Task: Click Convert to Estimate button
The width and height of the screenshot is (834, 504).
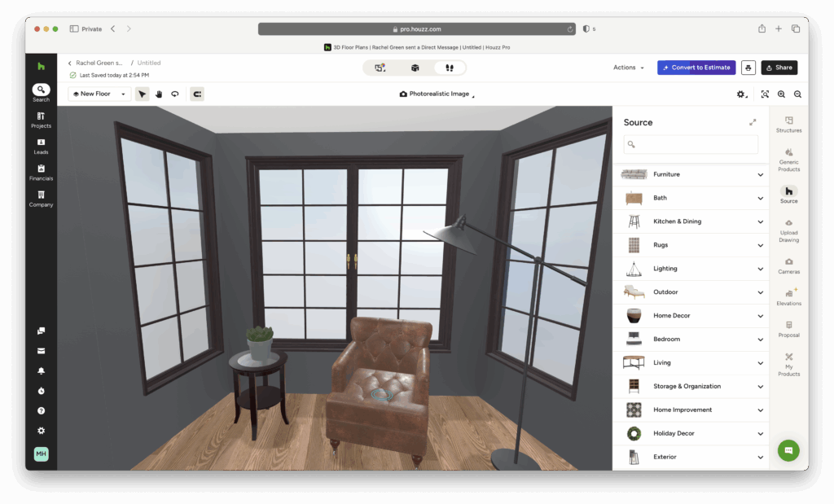Action: coord(696,68)
